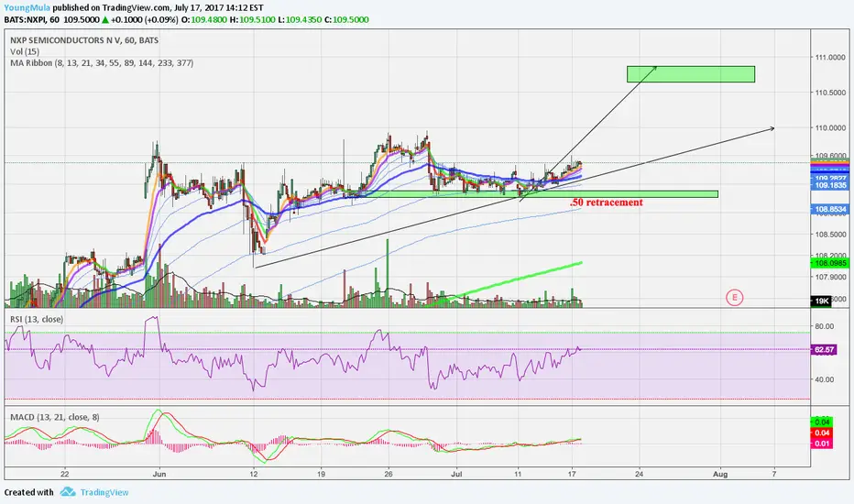The image size is (854, 504).
Task: Click the close value C:109.5000
Action: [x=346, y=19]
